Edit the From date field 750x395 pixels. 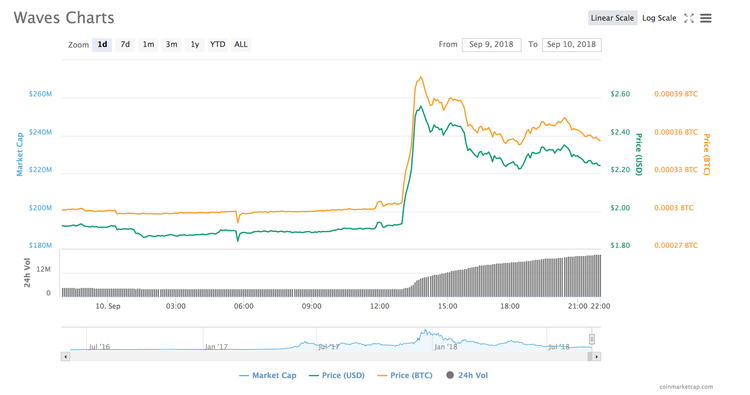coord(491,44)
